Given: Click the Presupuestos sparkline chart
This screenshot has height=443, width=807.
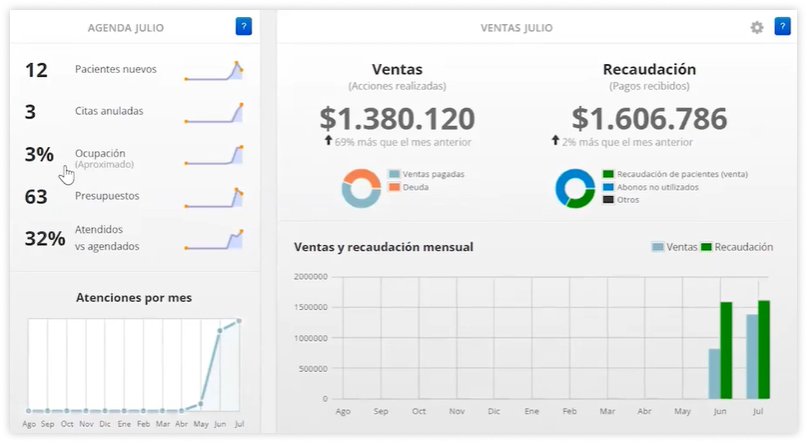Looking at the screenshot, I should coord(213,197).
